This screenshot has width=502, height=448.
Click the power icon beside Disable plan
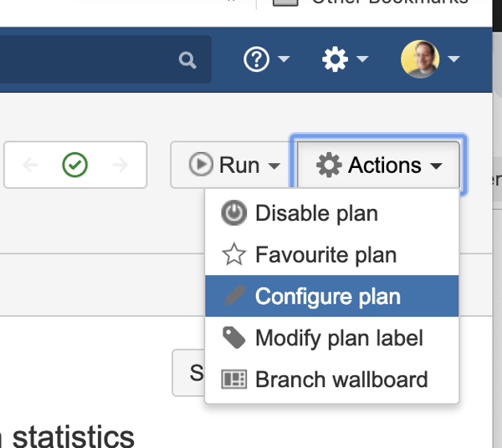233,213
